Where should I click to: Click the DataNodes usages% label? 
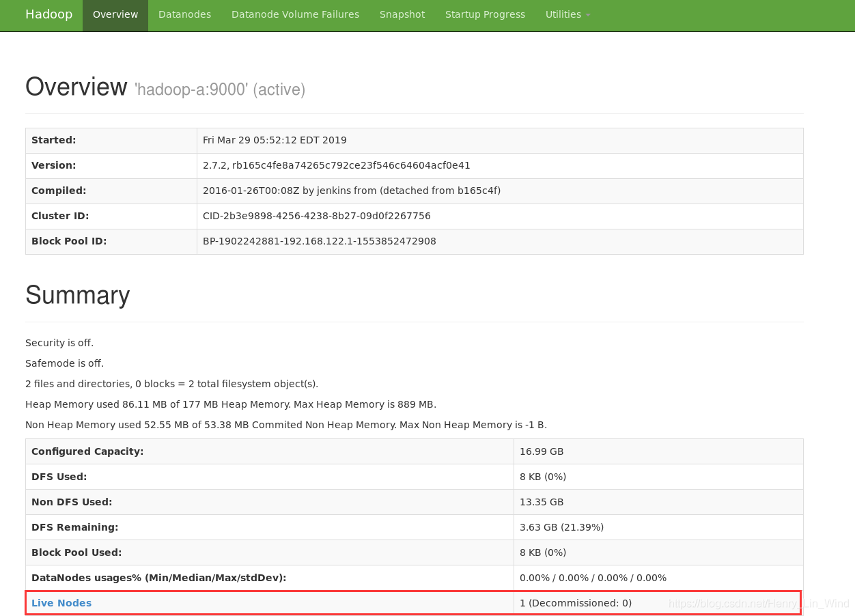[x=158, y=578]
